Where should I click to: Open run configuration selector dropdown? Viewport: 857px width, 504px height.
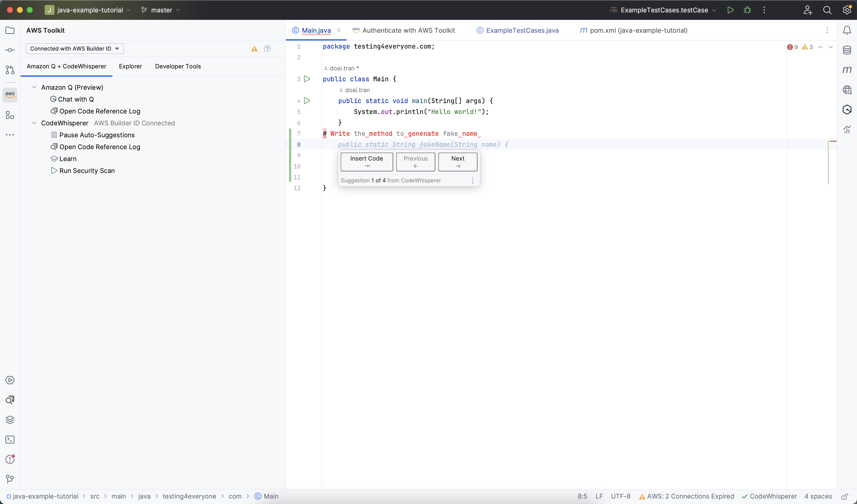(x=664, y=10)
